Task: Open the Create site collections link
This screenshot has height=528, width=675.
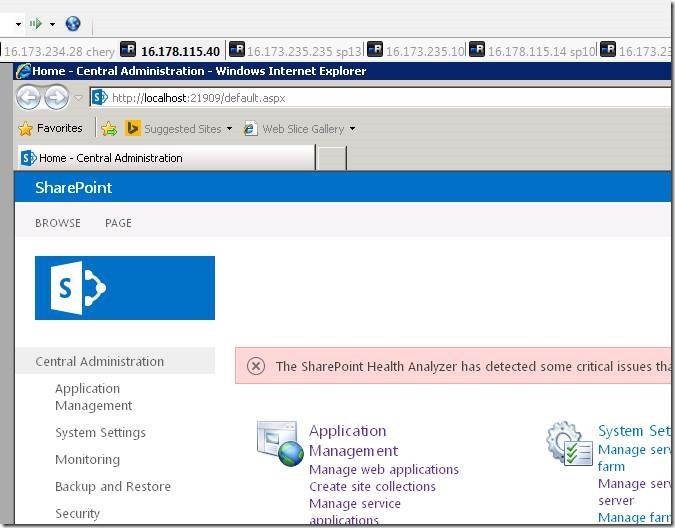Action: 372,486
